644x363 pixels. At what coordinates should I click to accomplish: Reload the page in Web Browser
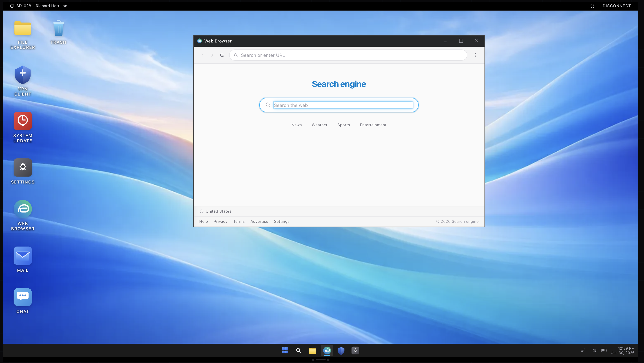point(222,55)
